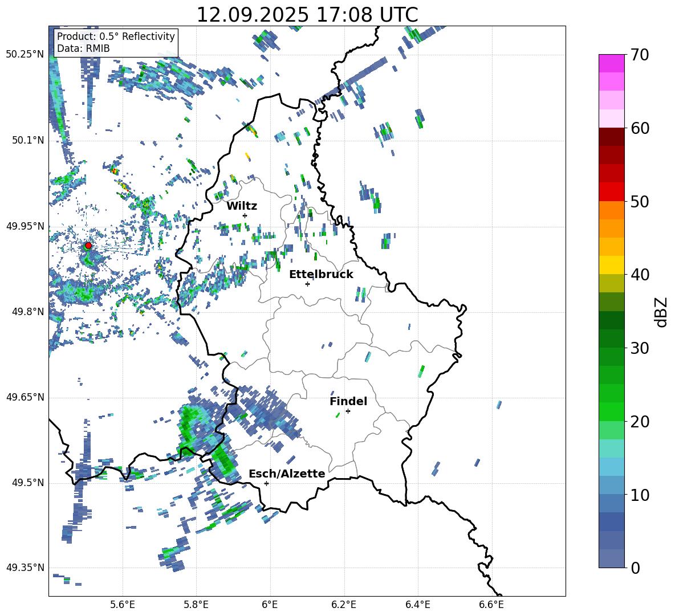This screenshot has width=675, height=616.
Task: Click the 5.8°E longitude label
Action: click(x=196, y=605)
